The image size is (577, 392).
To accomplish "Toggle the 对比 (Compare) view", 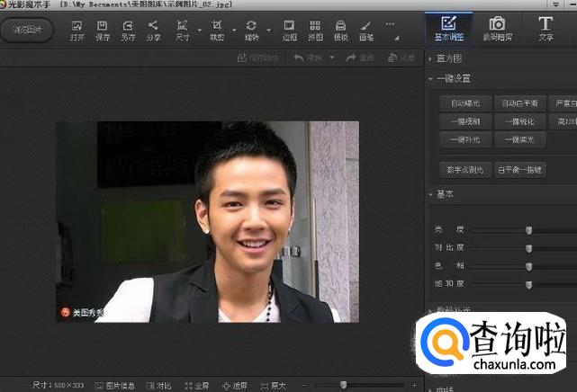I will (x=158, y=385).
